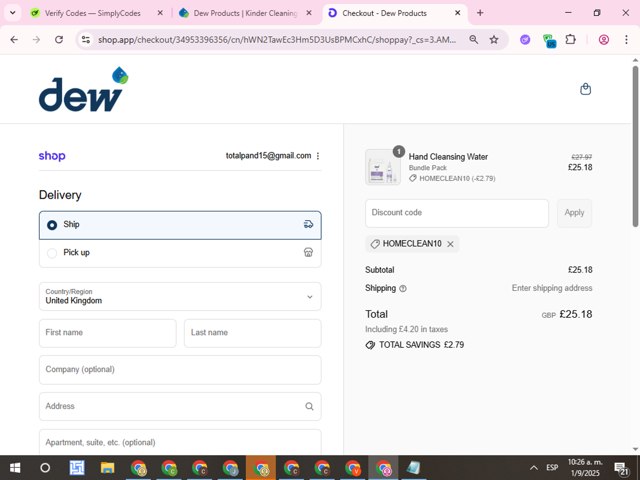Click the Apartment, suite field
The width and height of the screenshot is (640, 480).
click(180, 442)
